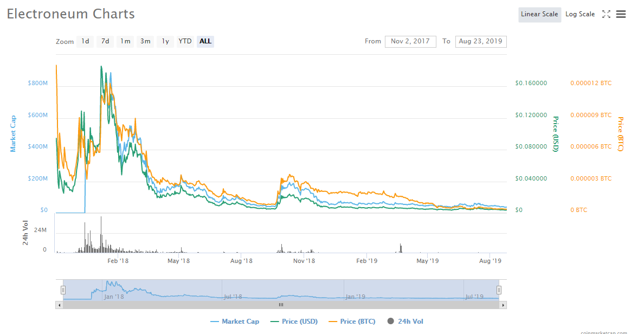Toggle Price (BTC) series in legend
This screenshot has width=644, height=334.
(x=352, y=322)
